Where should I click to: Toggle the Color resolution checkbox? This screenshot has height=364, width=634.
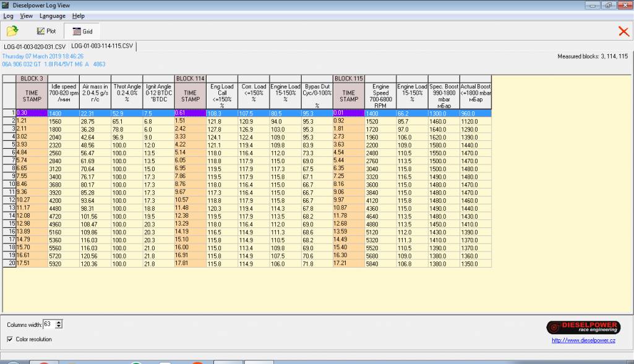point(10,339)
